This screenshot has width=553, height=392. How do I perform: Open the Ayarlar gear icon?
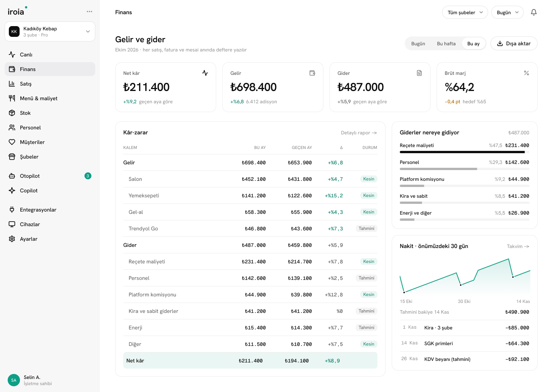coord(12,239)
